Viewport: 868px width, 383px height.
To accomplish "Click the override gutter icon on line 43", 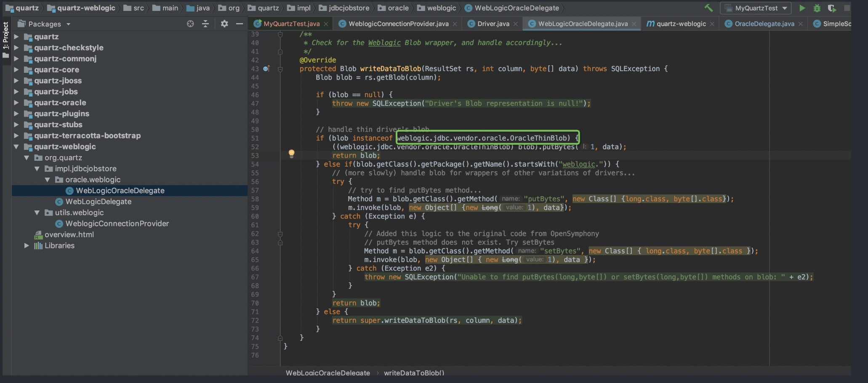I will (x=266, y=68).
